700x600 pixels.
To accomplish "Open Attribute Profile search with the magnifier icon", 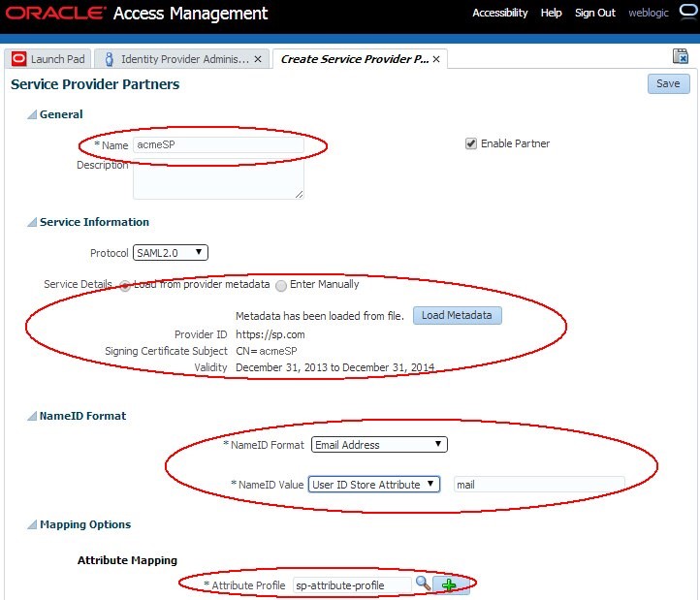I will 423,583.
